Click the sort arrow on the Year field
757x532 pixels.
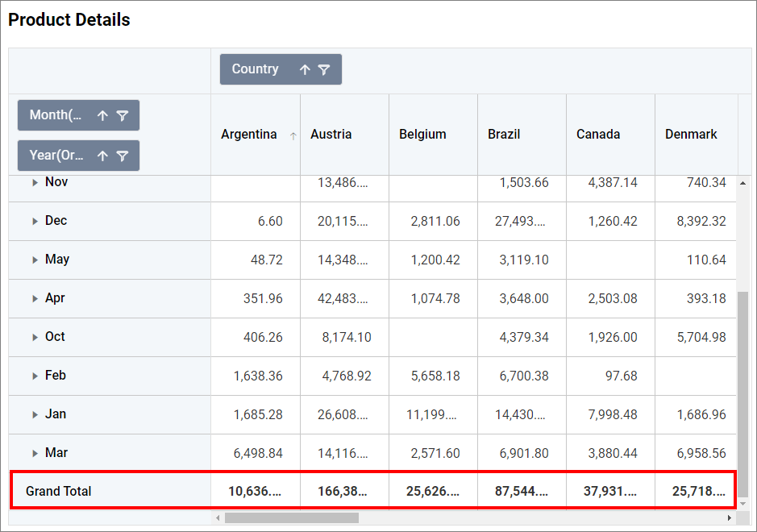point(102,156)
